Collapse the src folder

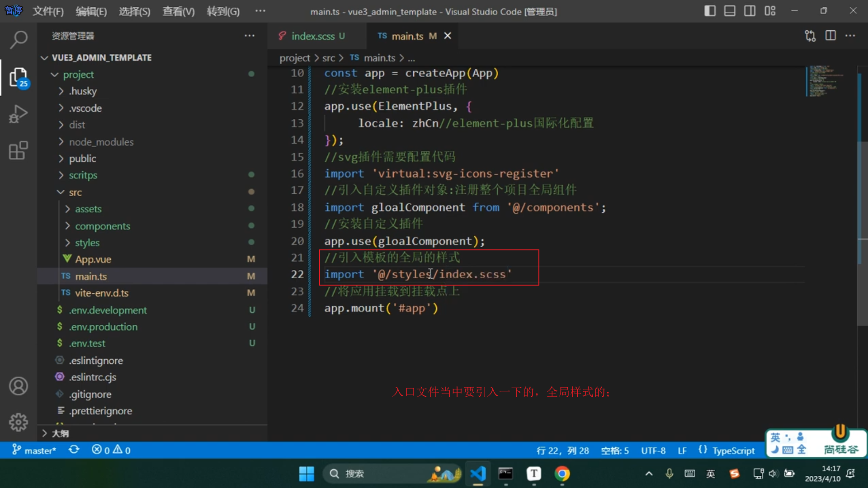(x=152, y=192)
